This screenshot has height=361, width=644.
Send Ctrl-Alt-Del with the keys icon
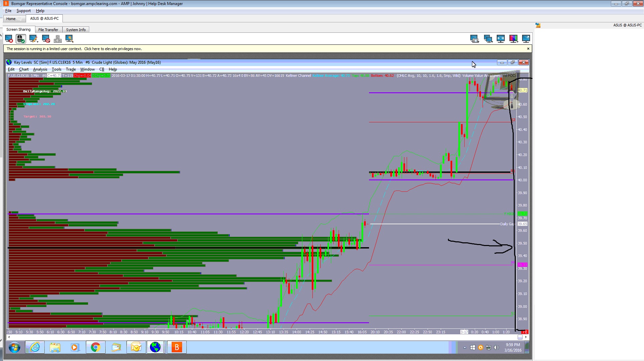[58, 39]
